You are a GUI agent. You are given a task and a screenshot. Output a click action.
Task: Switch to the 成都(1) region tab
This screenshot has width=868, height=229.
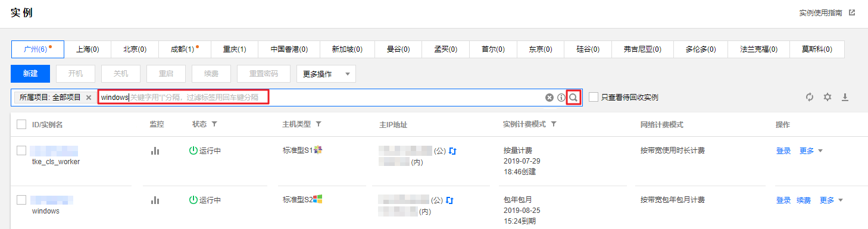click(183, 49)
